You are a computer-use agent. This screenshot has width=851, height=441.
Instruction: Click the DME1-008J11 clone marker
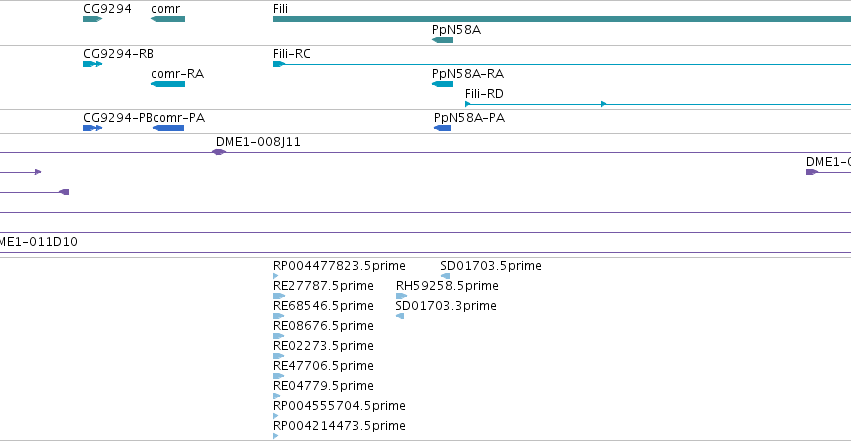[219, 152]
